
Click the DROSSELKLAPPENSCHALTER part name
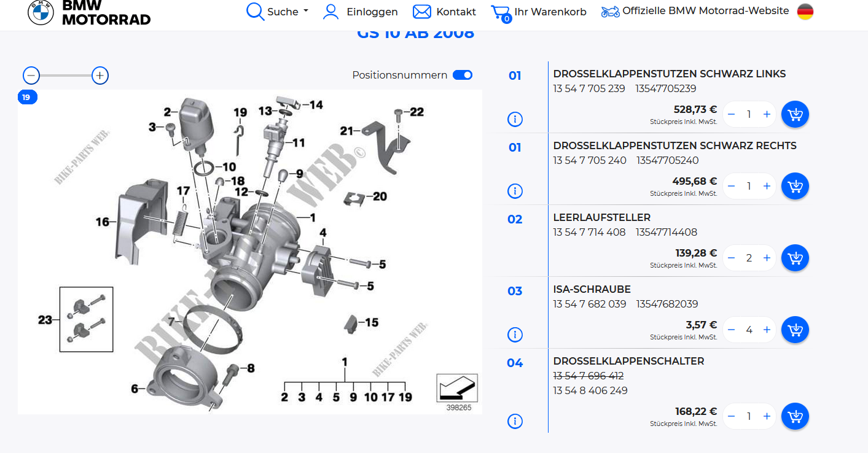[x=629, y=361]
